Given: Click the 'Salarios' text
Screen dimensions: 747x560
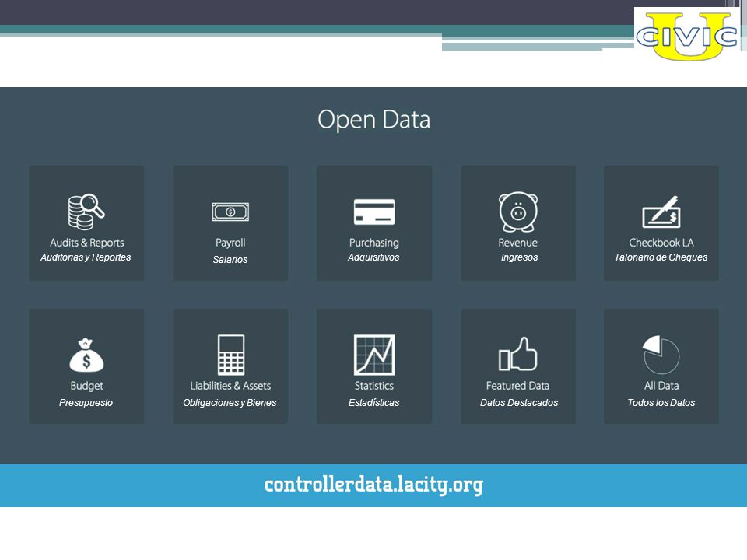Looking at the screenshot, I should click(230, 260).
